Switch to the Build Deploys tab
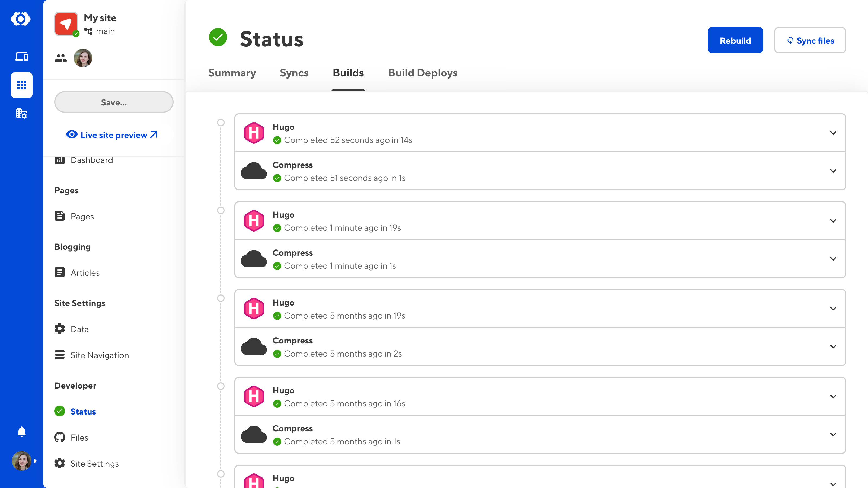868x488 pixels. coord(423,73)
